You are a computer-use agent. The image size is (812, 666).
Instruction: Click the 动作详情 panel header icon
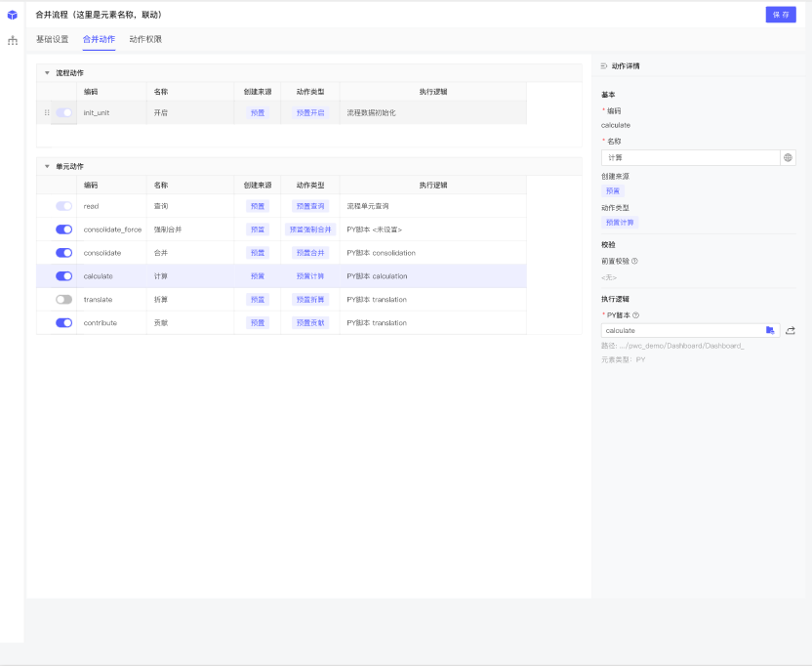pyautogui.click(x=604, y=65)
